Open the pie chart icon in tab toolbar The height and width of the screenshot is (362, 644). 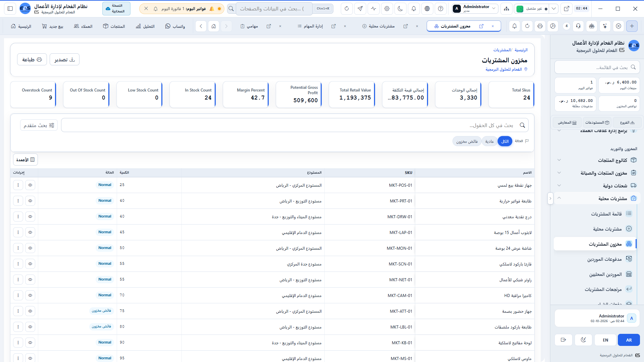pyautogui.click(x=553, y=26)
